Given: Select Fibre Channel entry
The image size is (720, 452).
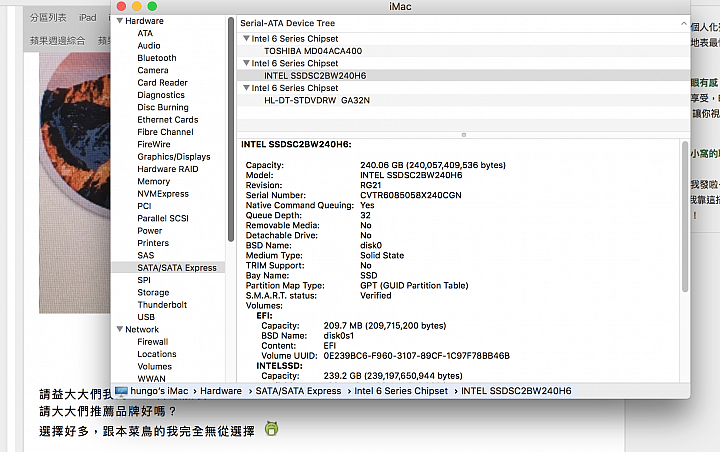Looking at the screenshot, I should pyautogui.click(x=165, y=132).
